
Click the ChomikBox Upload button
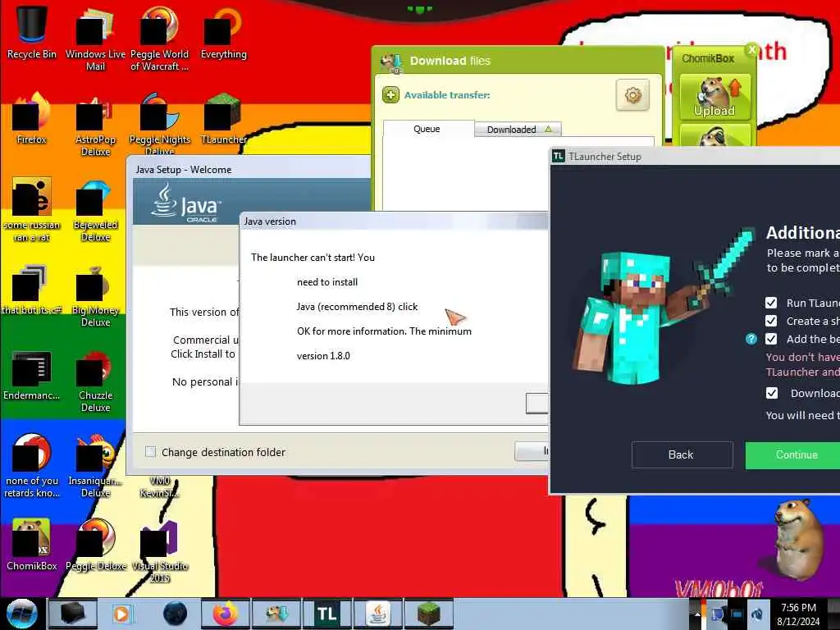(x=714, y=97)
